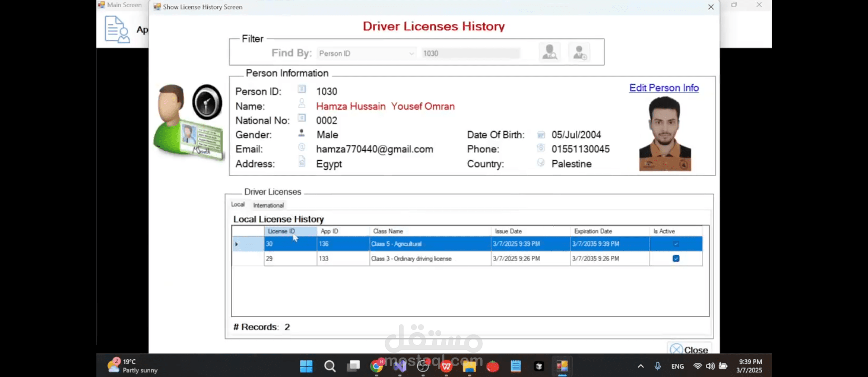868x377 pixels.
Task: Click the Phone icon
Action: coord(541,148)
